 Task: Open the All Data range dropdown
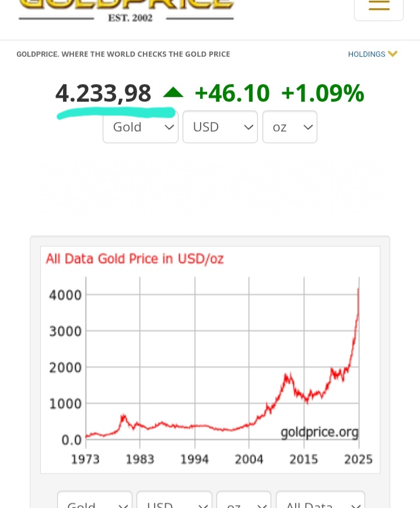pos(320,502)
